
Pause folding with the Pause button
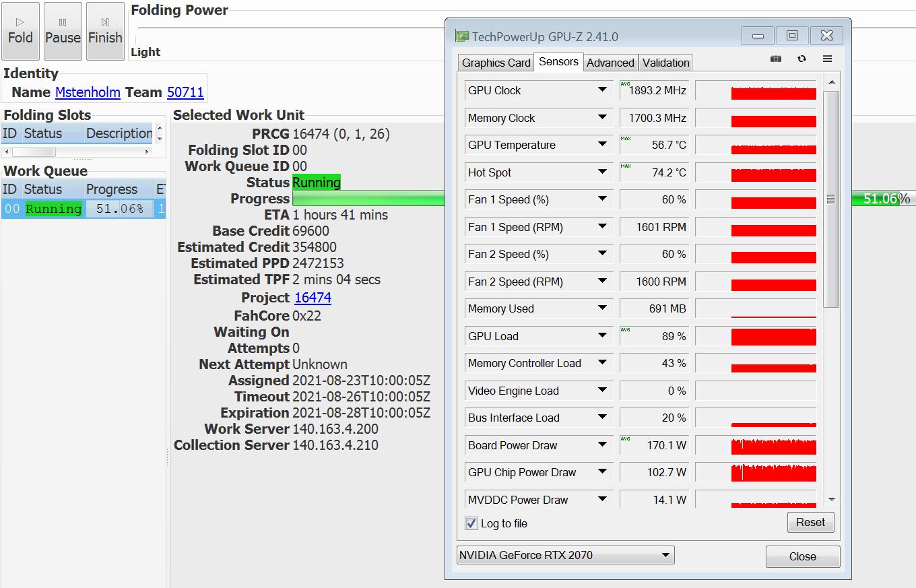pyautogui.click(x=63, y=31)
